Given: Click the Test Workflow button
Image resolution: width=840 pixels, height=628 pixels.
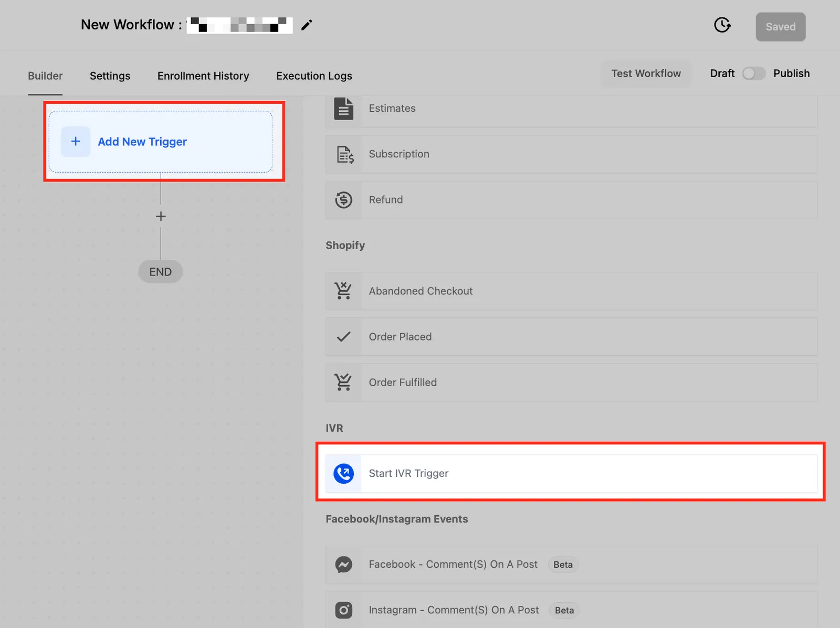Looking at the screenshot, I should [x=646, y=73].
